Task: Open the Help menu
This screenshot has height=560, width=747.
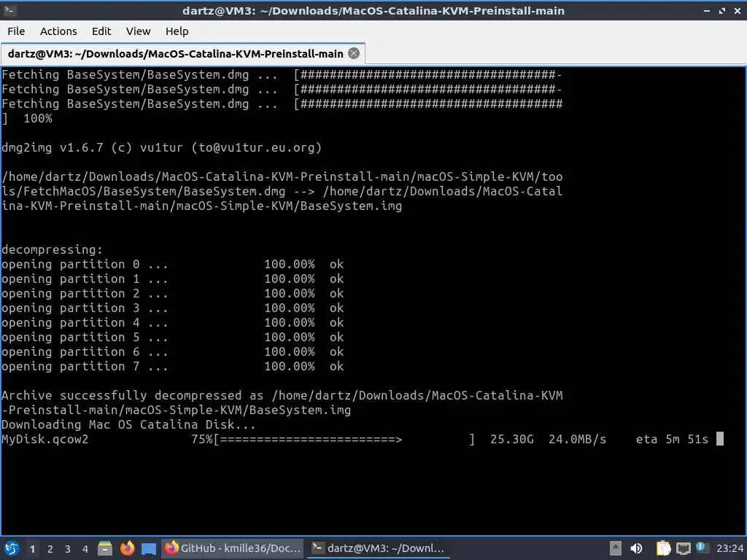Action: click(x=177, y=31)
